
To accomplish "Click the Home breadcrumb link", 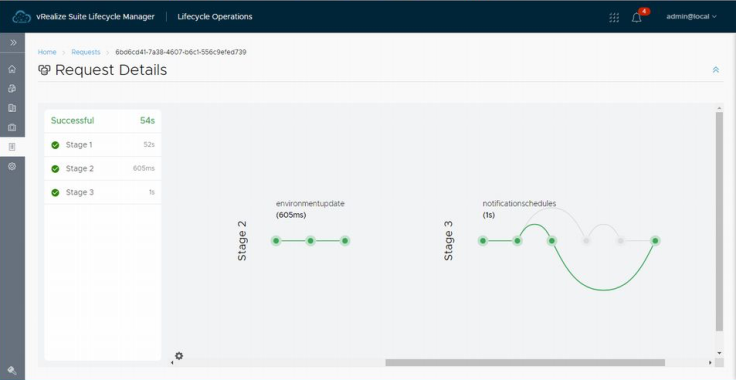I will pyautogui.click(x=47, y=52).
